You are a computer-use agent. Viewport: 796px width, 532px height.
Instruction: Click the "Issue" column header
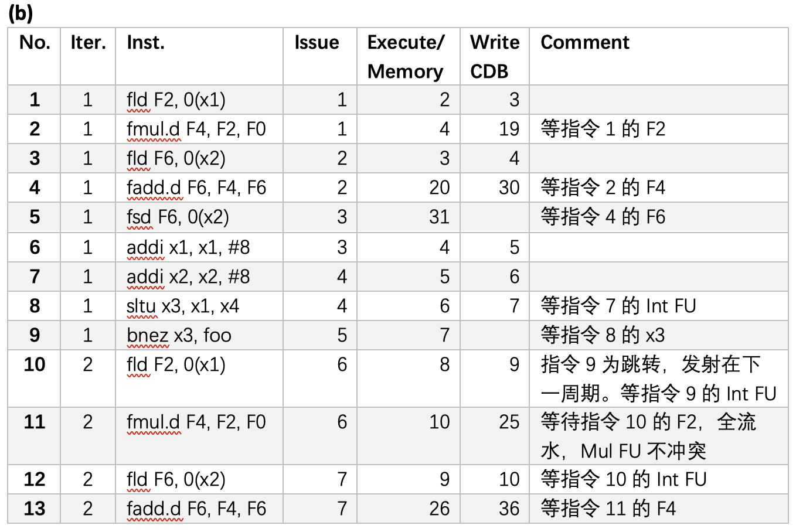(x=317, y=43)
